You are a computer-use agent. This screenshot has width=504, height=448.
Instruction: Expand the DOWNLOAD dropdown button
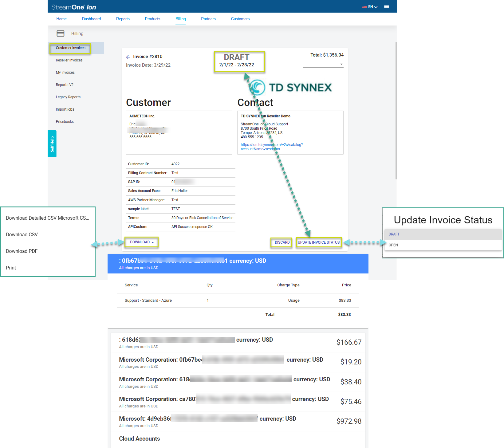pyautogui.click(x=142, y=242)
